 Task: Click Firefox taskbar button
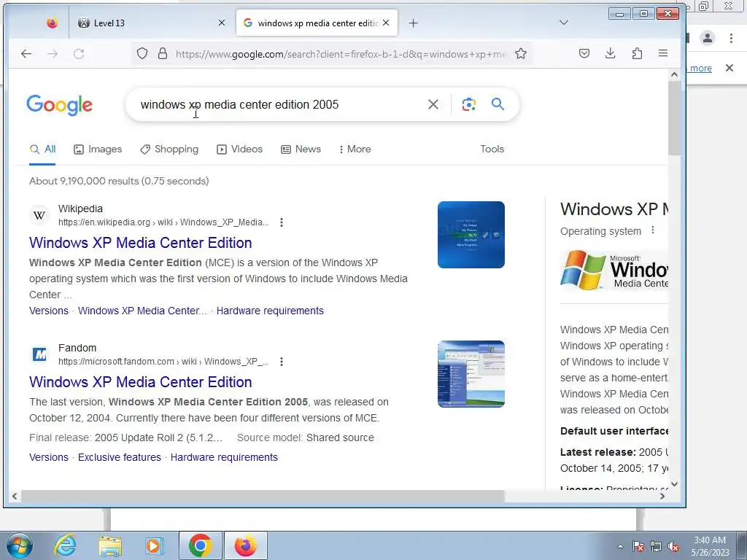(245, 545)
